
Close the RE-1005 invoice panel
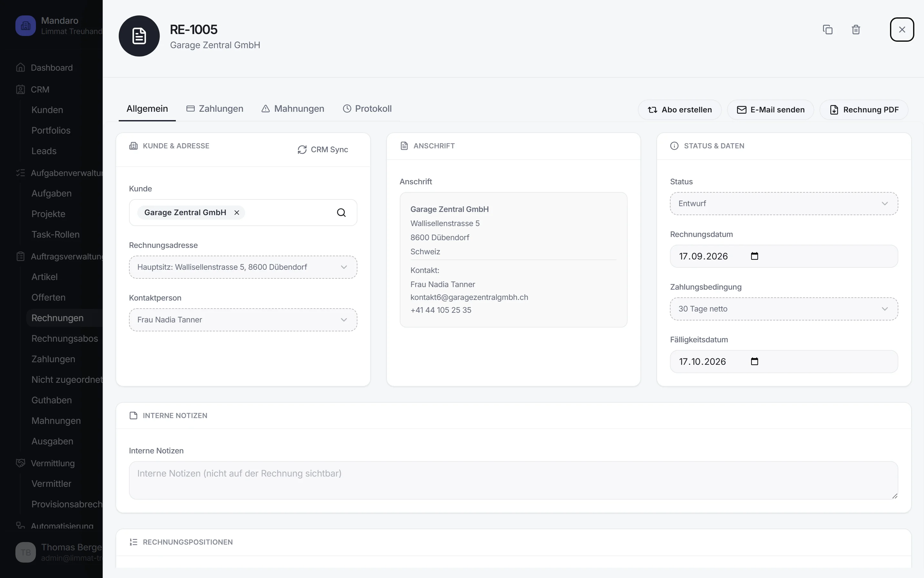click(x=902, y=30)
